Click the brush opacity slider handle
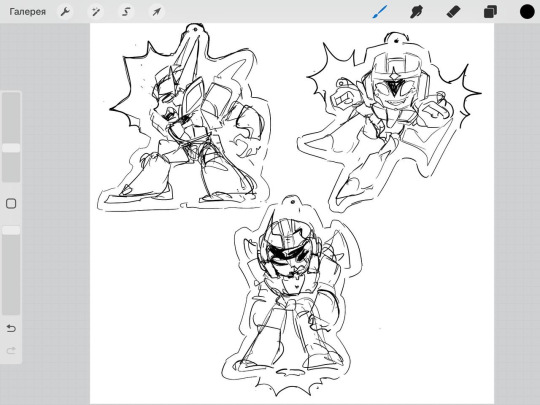This screenshot has height=405, width=540. pyautogui.click(x=11, y=230)
